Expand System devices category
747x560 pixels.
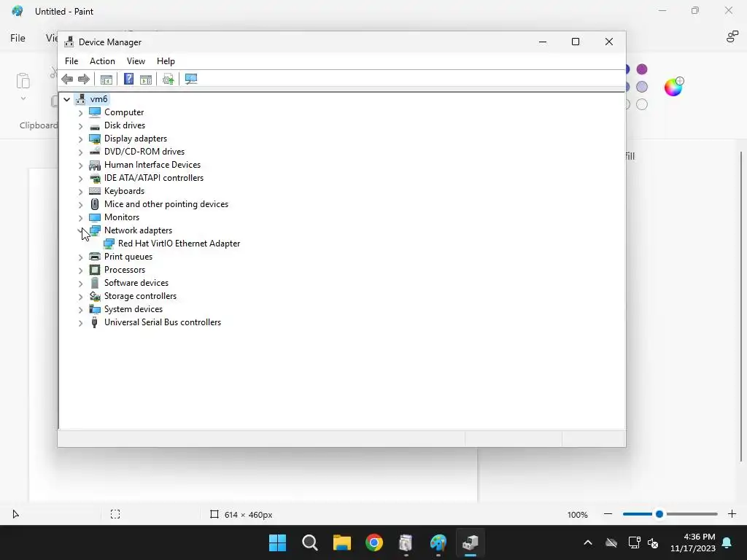[80, 310]
